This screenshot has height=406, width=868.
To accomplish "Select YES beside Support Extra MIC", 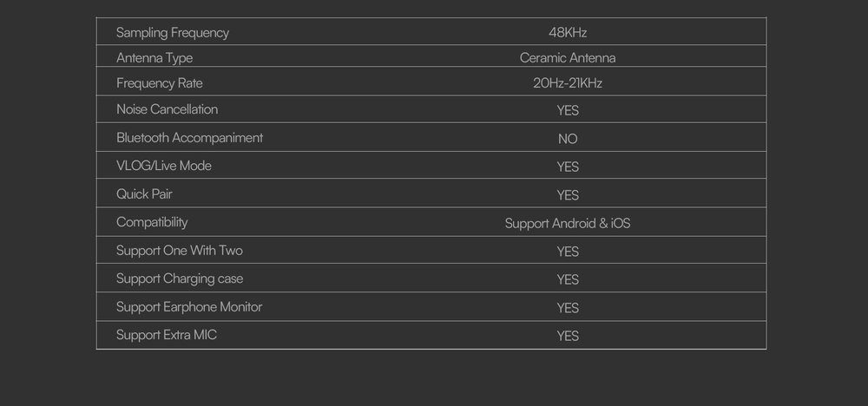I will coord(568,337).
